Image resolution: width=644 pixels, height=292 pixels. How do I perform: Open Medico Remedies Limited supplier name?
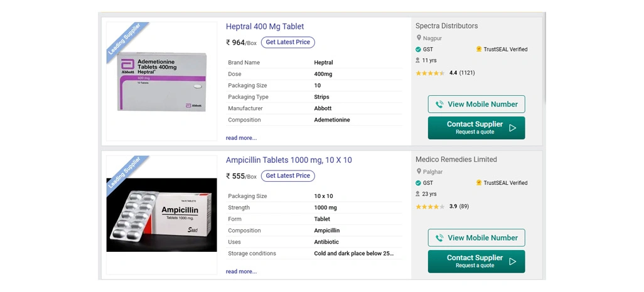[x=456, y=160]
